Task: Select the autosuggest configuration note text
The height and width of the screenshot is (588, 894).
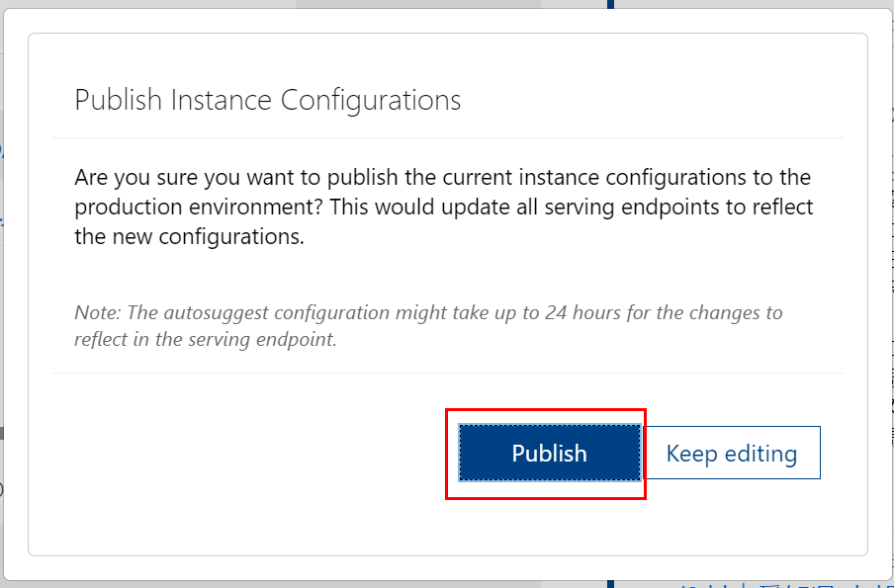Action: coord(428,325)
